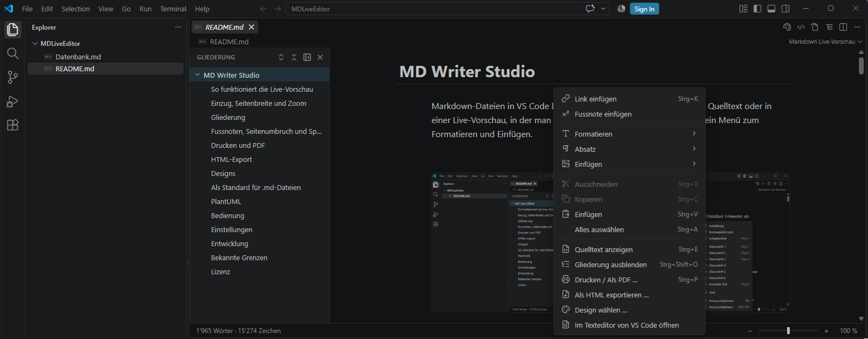Click the chat icon beside the search bar
The height and width of the screenshot is (339, 868).
(x=590, y=9)
